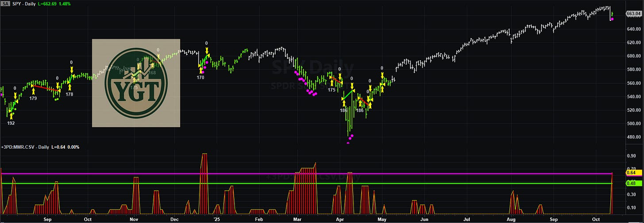This screenshot has width=644, height=223.
Task: Click the 640.00 price axis label
Action: [633, 30]
